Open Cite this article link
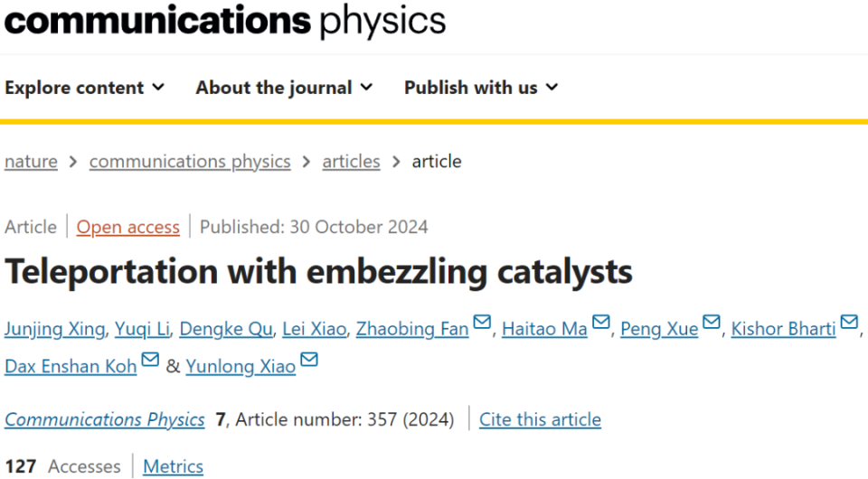 coord(541,419)
